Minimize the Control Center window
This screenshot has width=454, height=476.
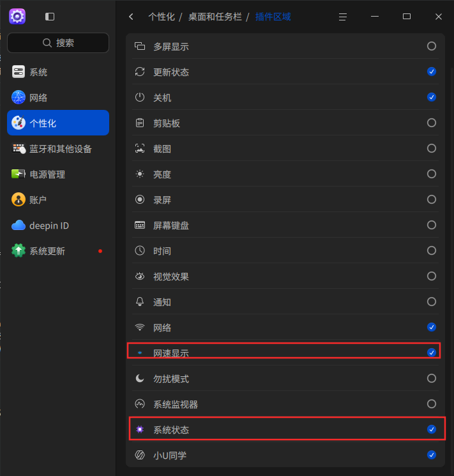click(x=375, y=17)
